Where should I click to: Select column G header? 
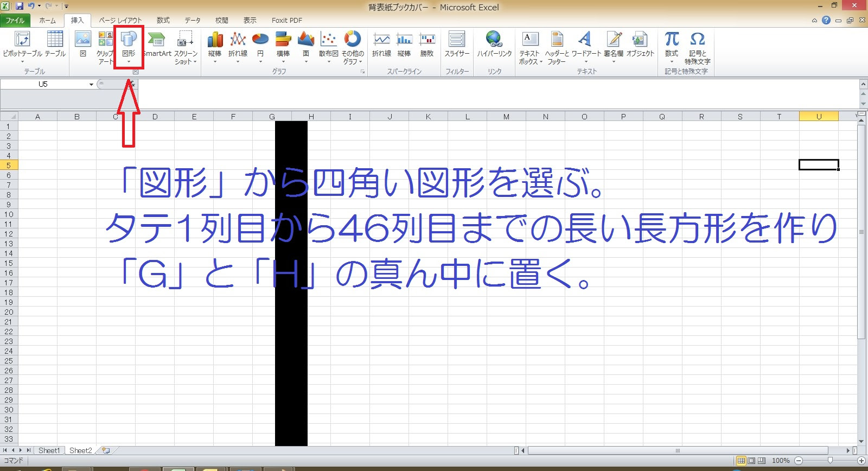point(272,116)
